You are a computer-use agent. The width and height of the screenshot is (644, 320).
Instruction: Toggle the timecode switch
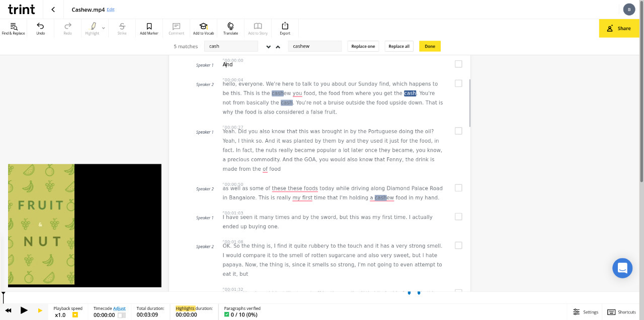point(122,315)
